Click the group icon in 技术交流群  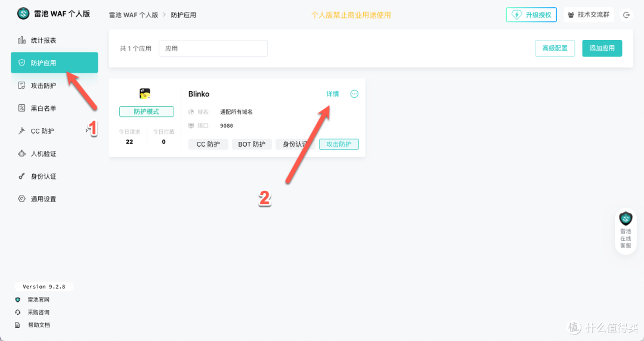[x=571, y=15]
